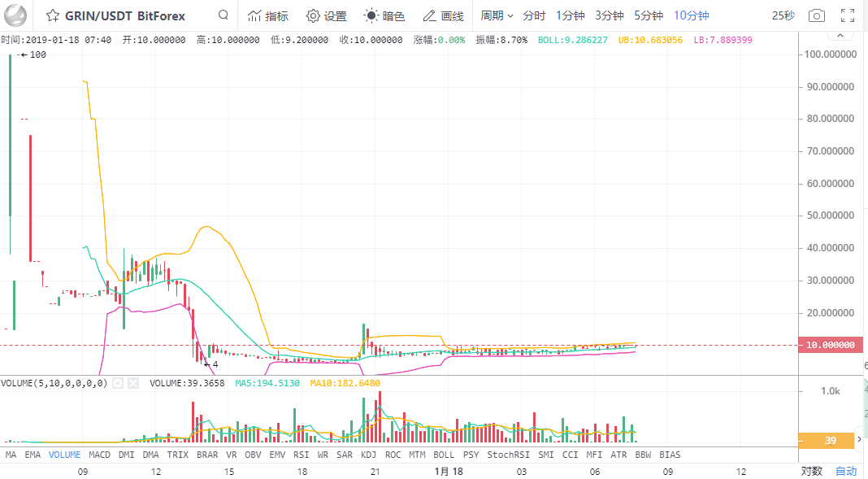Image resolution: width=868 pixels, height=479 pixels.
Task: Add the BBW indicator
Action: click(643, 455)
